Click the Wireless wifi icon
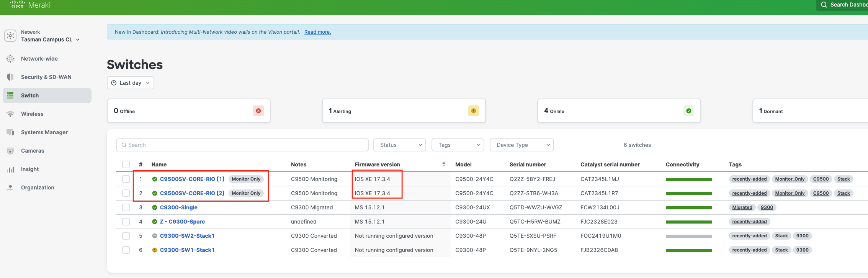Screen dimensions: 868x278 pyautogui.click(x=10, y=114)
